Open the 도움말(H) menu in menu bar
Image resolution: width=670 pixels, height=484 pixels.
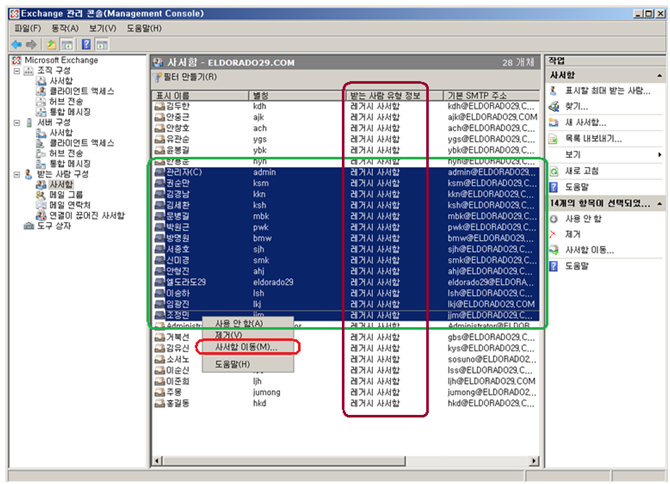click(x=144, y=28)
